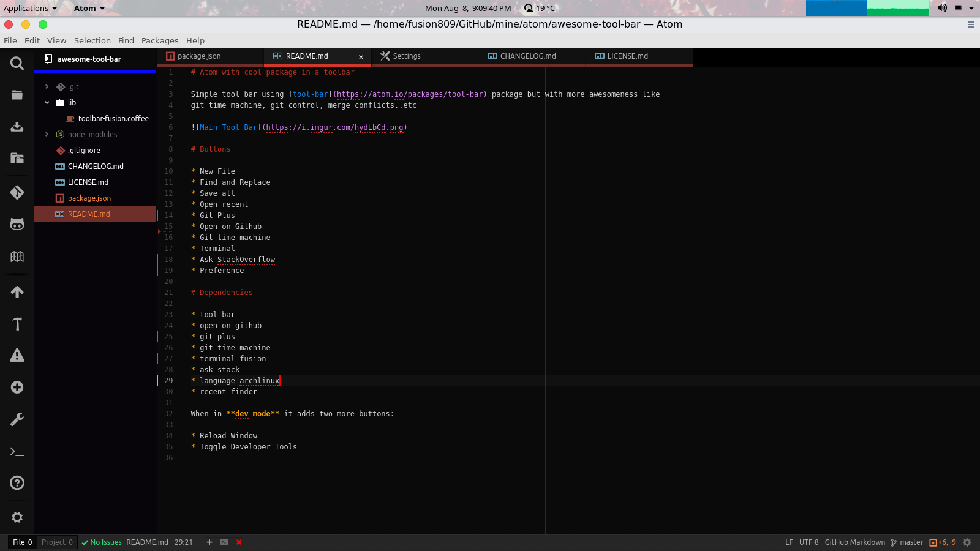Click the master branch indicator
The height and width of the screenshot is (551, 980).
[907, 542]
